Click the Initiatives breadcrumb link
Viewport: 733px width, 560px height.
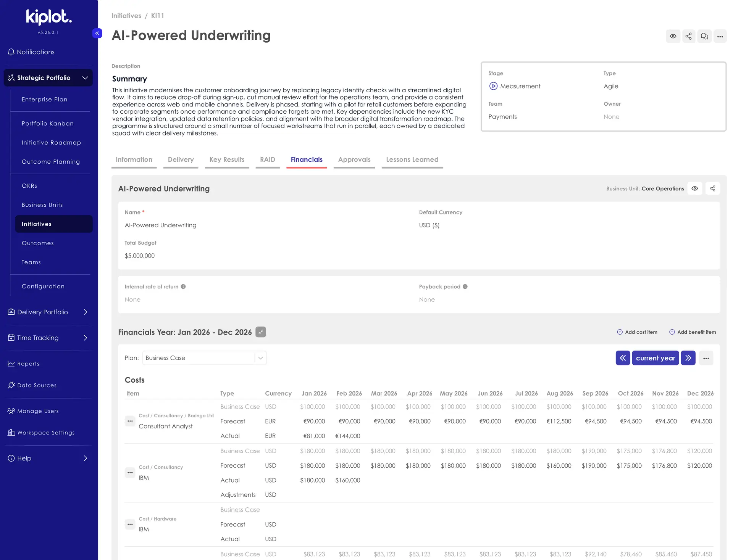point(126,16)
